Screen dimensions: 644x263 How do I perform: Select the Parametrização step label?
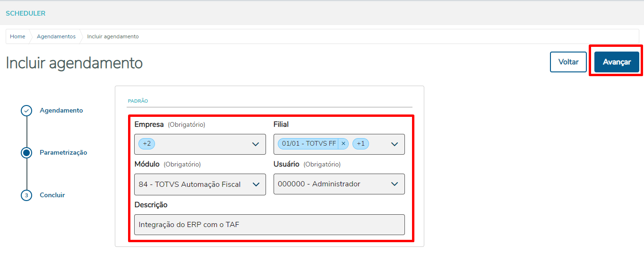(x=63, y=152)
